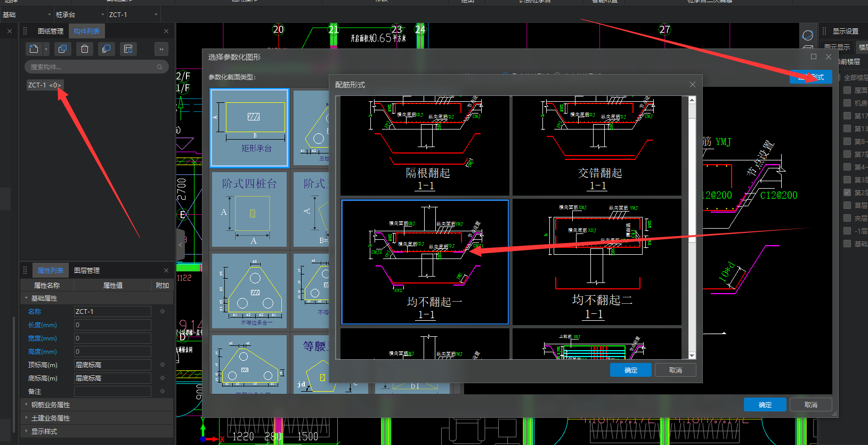868x445 pixels.
Task: Toggle the 屋面 floor checkbox
Action: pos(847,90)
